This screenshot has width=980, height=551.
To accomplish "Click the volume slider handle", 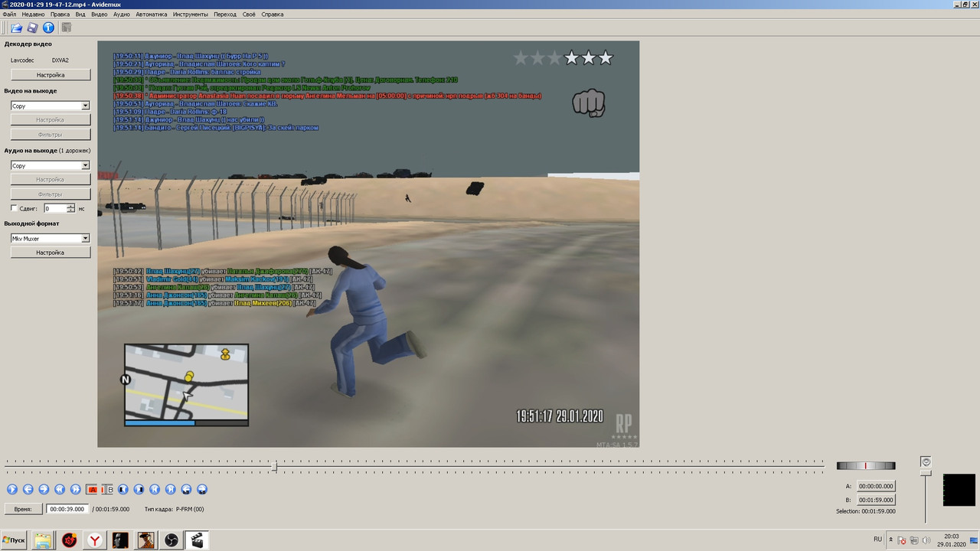I will pos(926,473).
